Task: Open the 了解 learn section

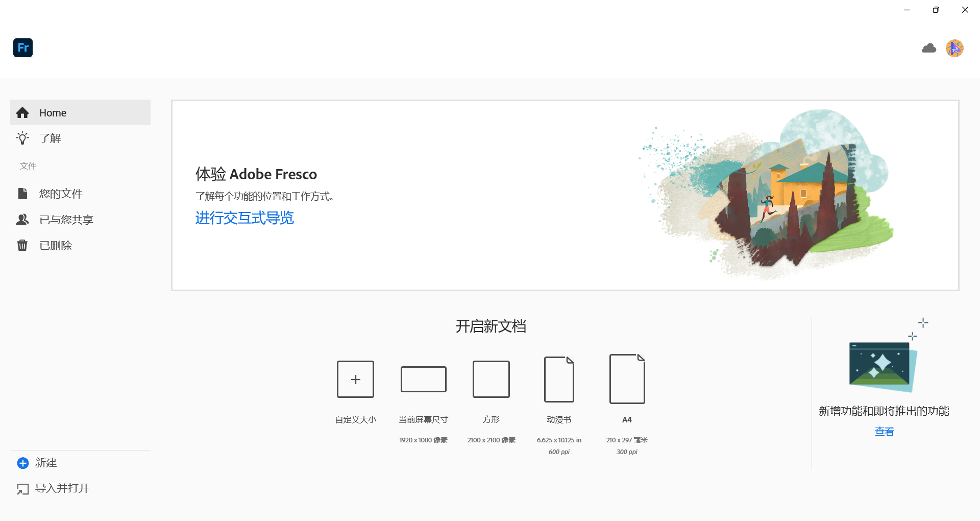Action: click(80, 138)
